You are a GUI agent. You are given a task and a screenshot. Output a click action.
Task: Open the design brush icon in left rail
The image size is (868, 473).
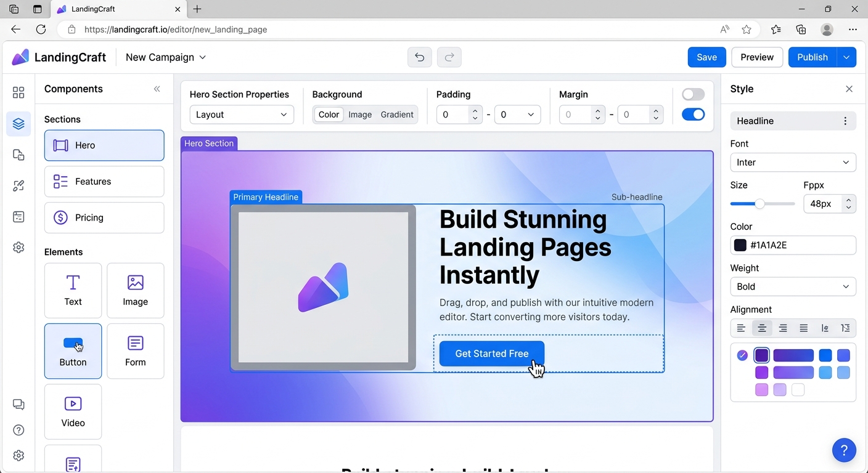coord(18,185)
